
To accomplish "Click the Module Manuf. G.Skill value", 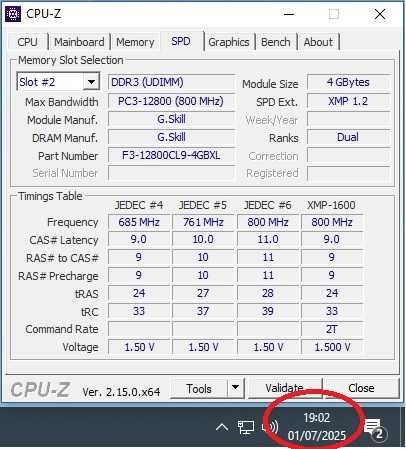I will coord(171,119).
